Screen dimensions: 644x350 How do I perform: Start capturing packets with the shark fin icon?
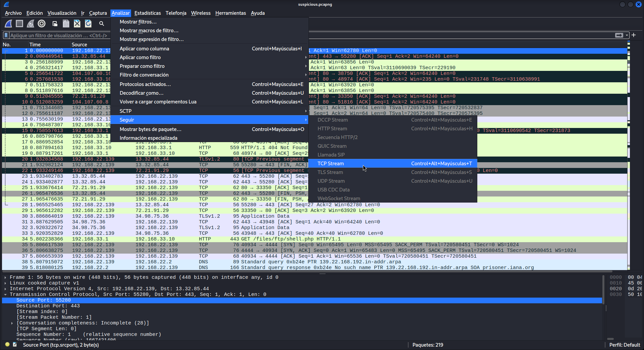[x=9, y=24]
